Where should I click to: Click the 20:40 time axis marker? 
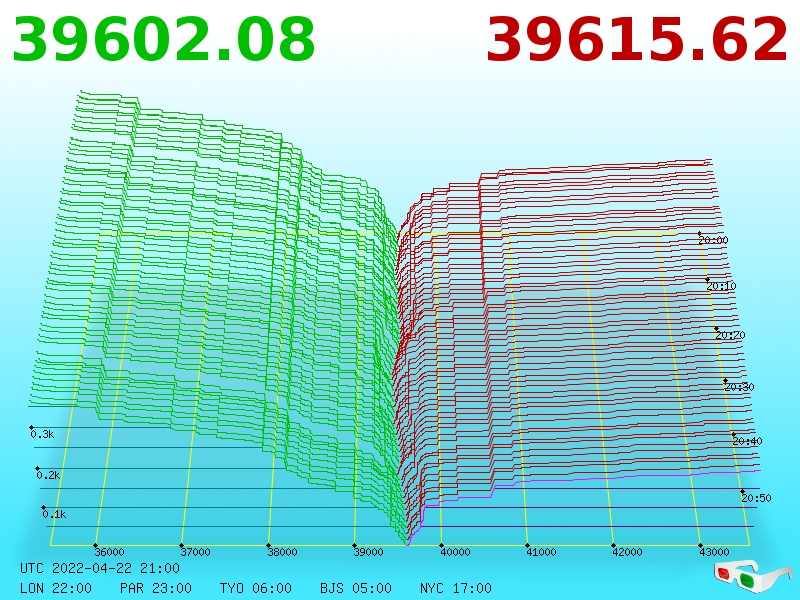(747, 441)
